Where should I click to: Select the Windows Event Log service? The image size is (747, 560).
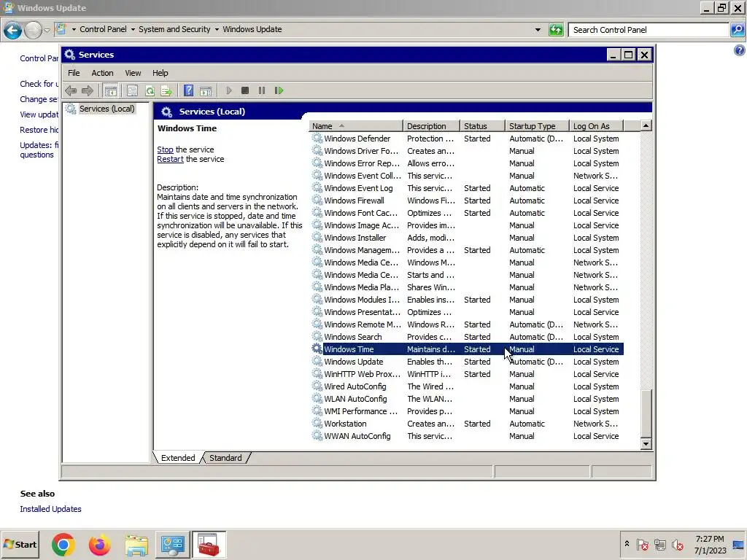pos(466,188)
